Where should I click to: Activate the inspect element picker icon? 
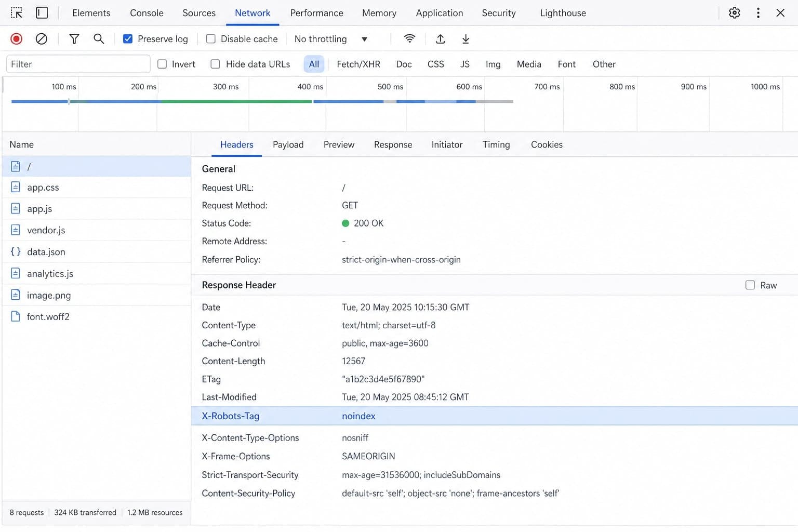tap(17, 13)
